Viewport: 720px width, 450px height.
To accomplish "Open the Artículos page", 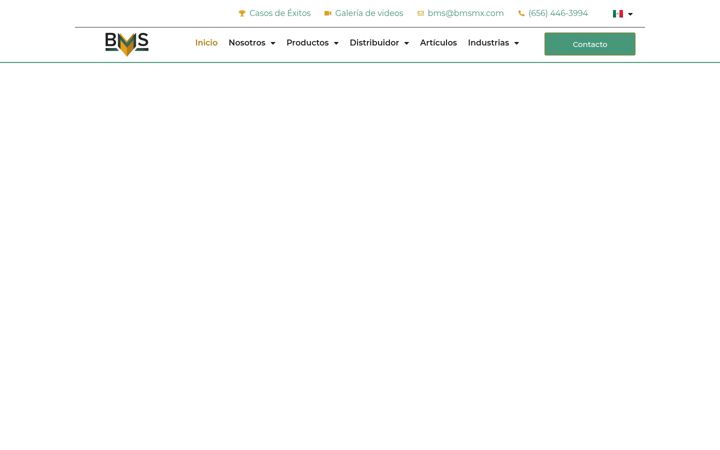I will 439,43.
